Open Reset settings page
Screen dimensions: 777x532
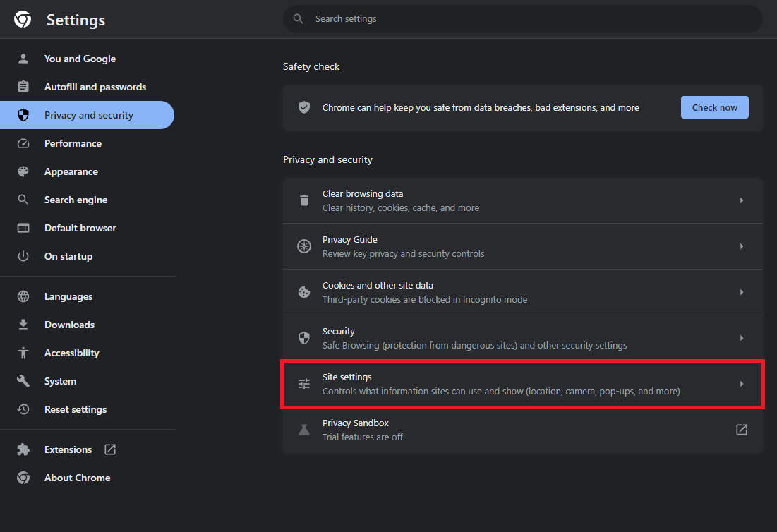pyautogui.click(x=88, y=409)
